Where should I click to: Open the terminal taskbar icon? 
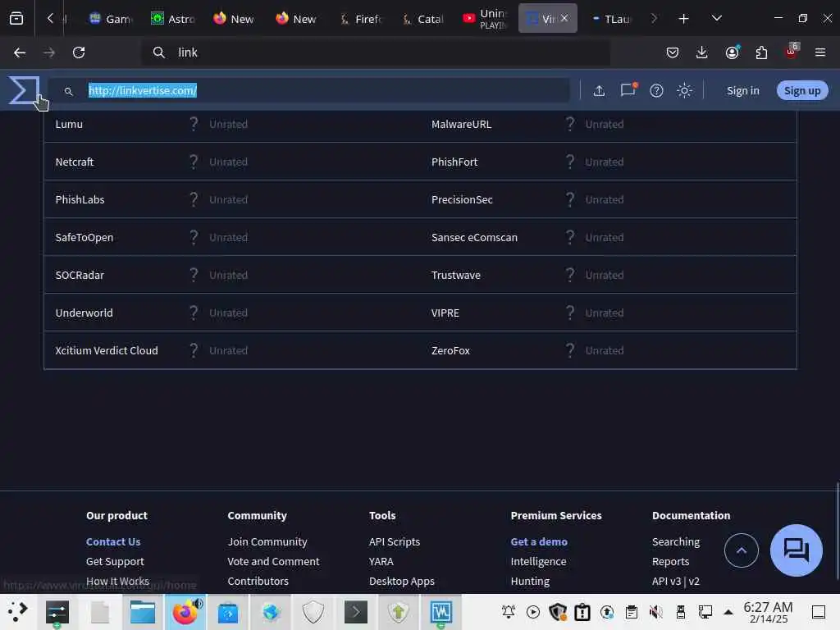355,612
